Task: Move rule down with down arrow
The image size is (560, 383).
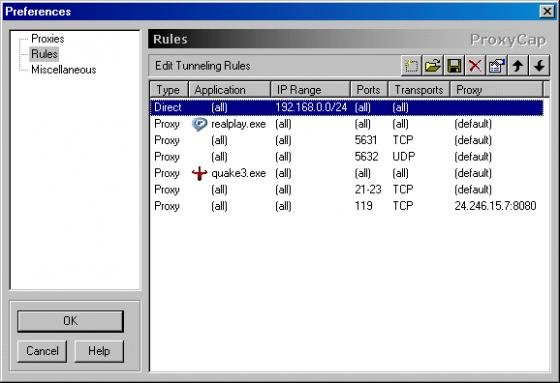Action: click(x=539, y=66)
